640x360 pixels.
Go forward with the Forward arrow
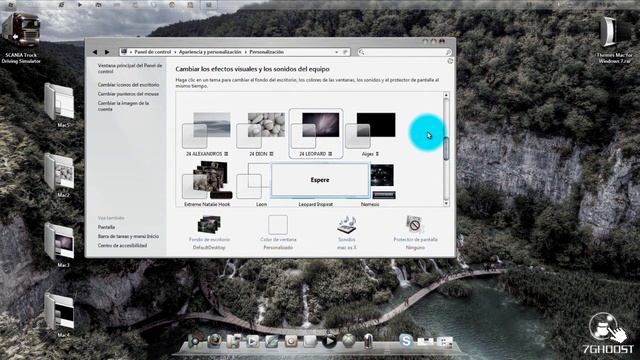coord(107,52)
